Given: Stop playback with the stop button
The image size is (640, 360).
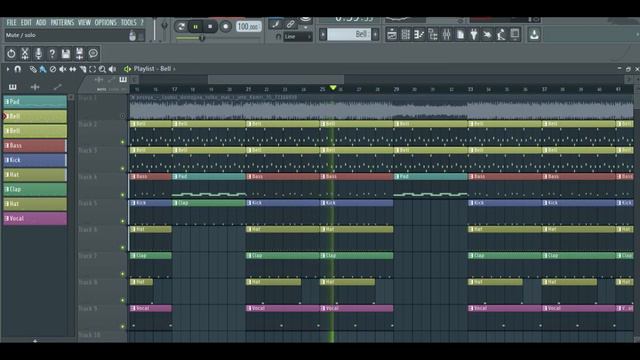Looking at the screenshot, I should 210,27.
